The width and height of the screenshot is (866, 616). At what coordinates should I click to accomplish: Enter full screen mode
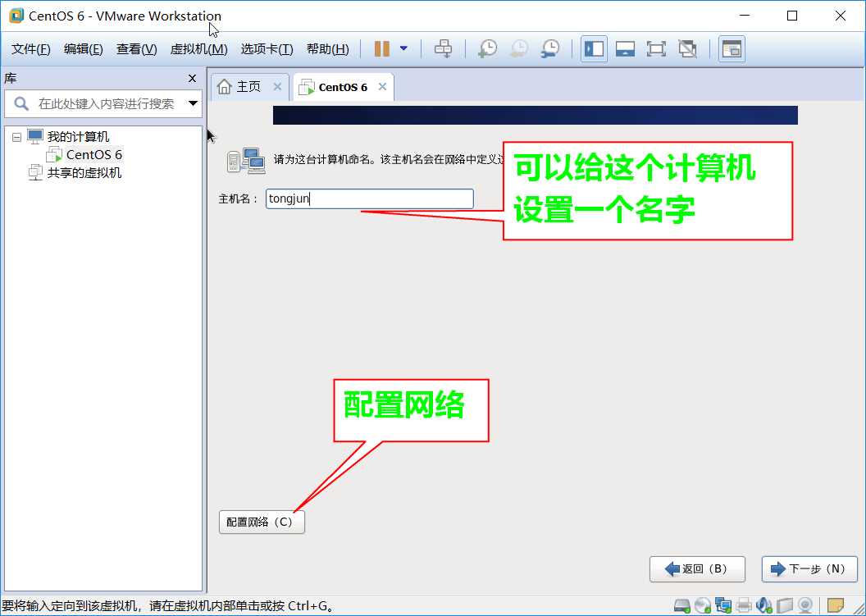(656, 49)
